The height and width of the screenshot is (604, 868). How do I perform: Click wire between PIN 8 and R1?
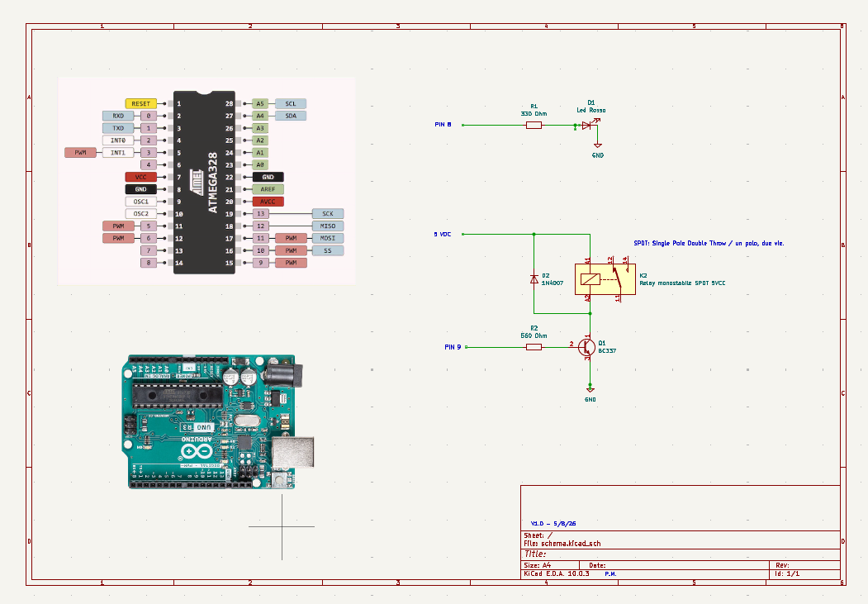pos(494,125)
